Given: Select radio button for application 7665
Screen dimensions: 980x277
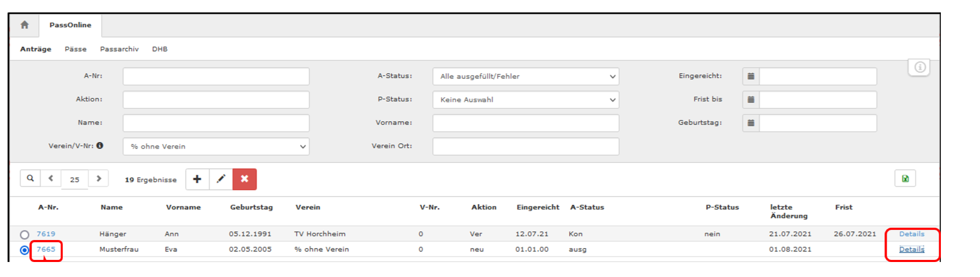Looking at the screenshot, I should click(x=25, y=250).
